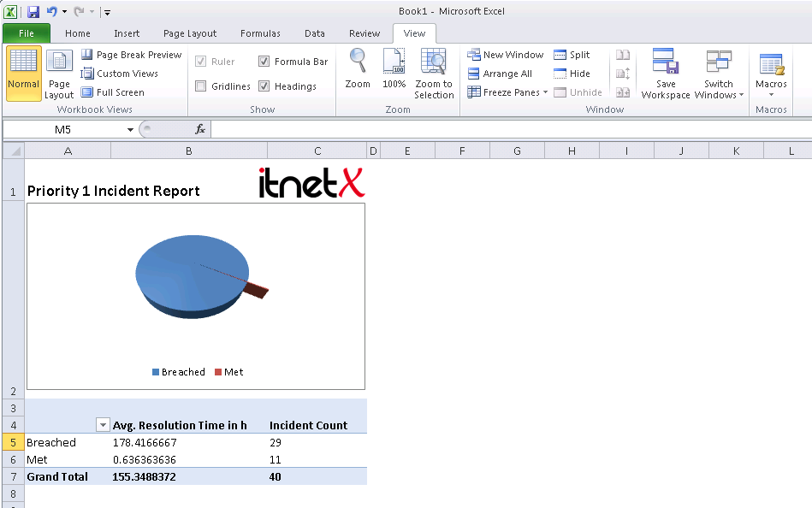Viewport: 812px width, 508px height.
Task: Open the File tab
Action: [x=26, y=33]
